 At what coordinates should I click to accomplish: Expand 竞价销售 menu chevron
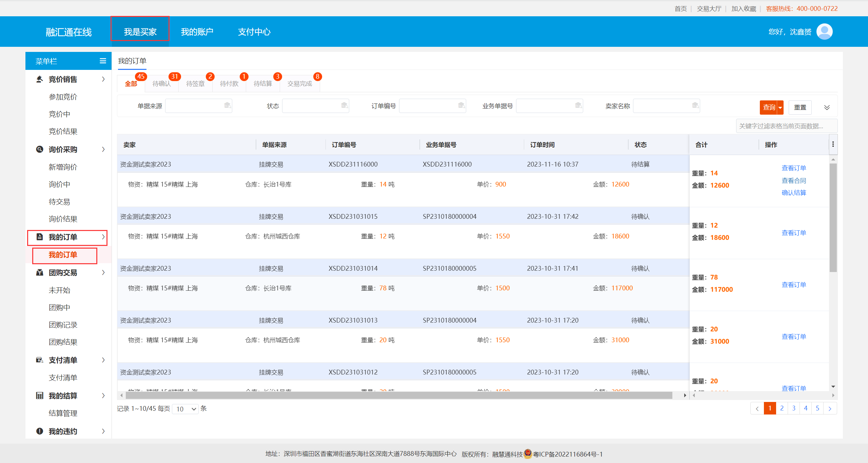click(x=103, y=79)
